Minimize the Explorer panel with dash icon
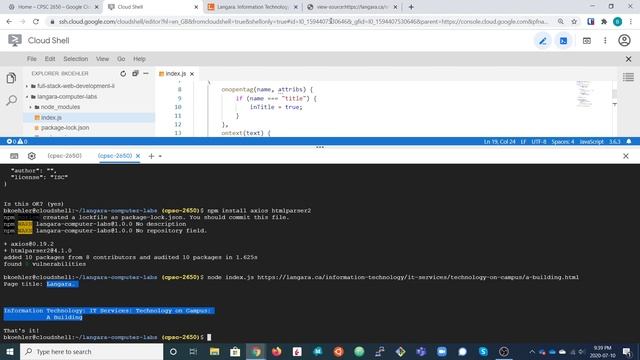 coord(146,73)
